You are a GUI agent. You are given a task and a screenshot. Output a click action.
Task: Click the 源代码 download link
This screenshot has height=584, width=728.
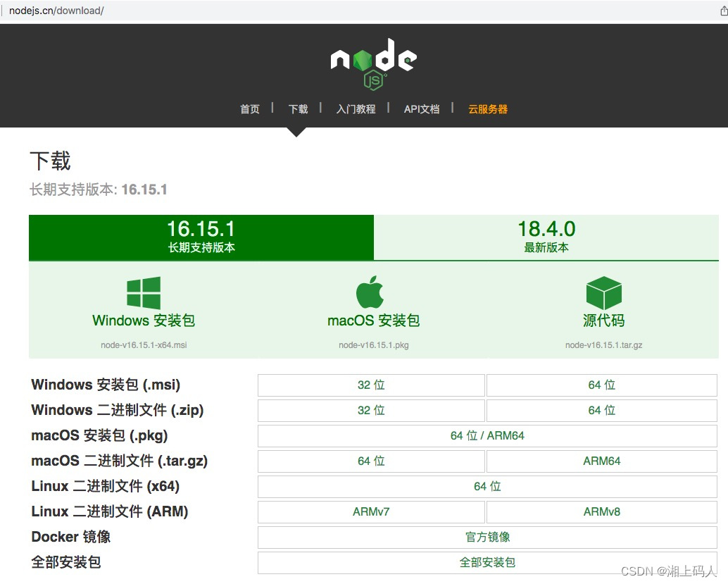coord(603,321)
